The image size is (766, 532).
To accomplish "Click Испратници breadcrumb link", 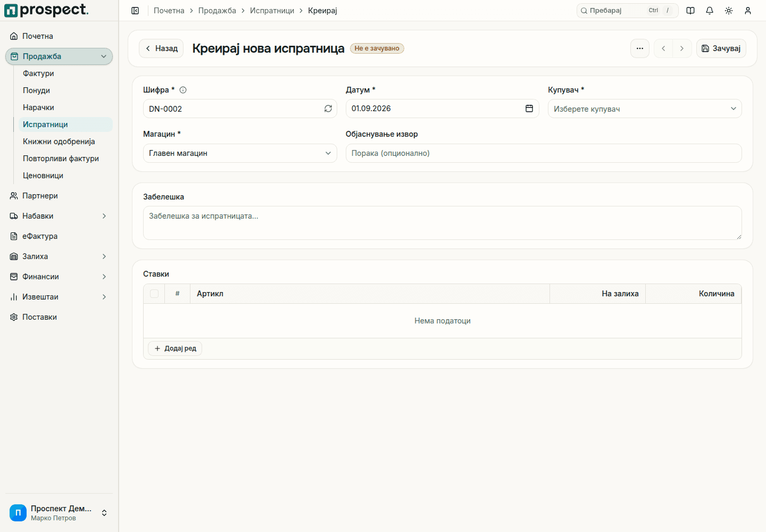I will [272, 11].
